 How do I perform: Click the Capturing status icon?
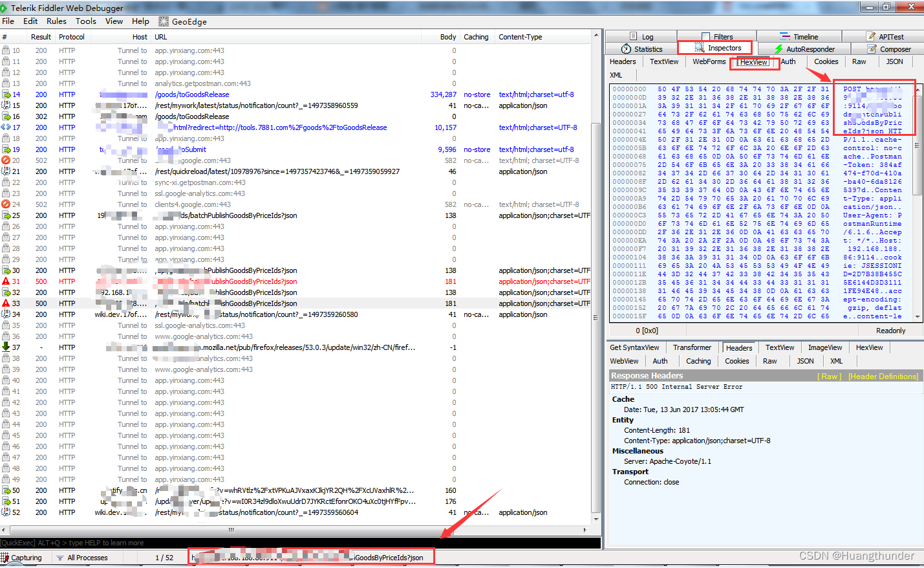pos(5,558)
